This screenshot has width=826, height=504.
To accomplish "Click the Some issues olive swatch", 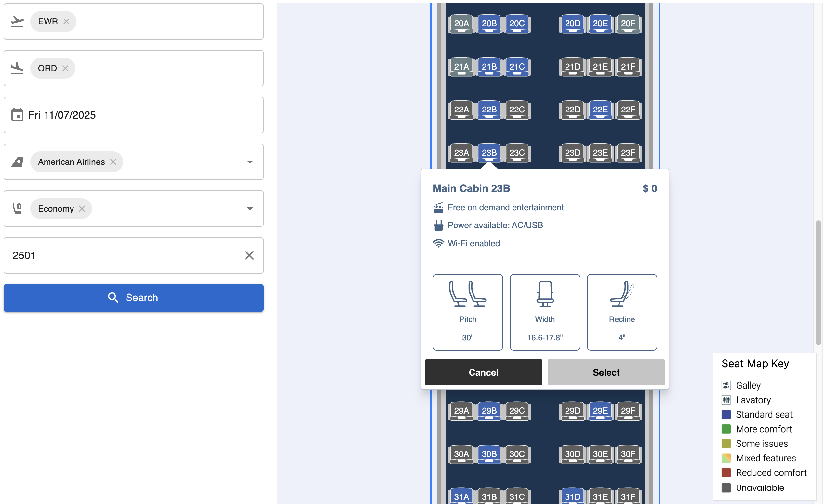I will pyautogui.click(x=726, y=444).
